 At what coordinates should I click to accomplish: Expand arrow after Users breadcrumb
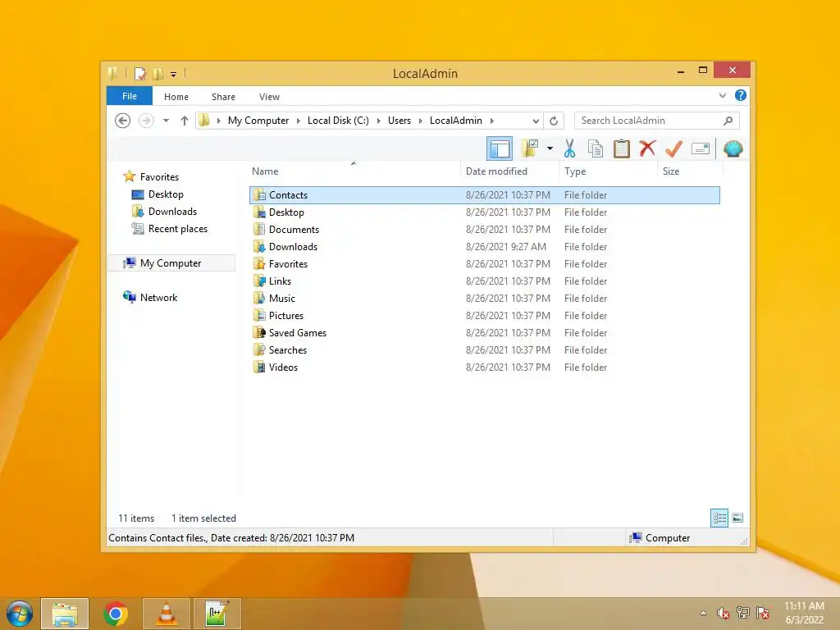421,121
